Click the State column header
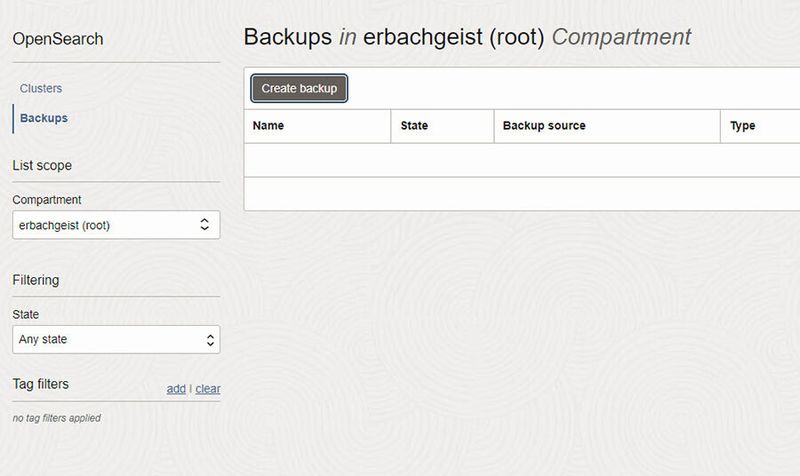Screen dimensions: 800x476 (414, 126)
